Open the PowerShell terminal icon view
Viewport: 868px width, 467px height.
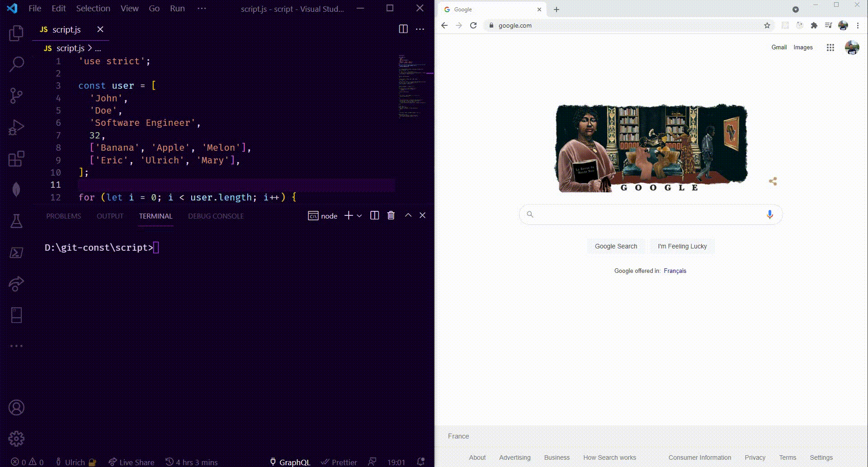16,253
